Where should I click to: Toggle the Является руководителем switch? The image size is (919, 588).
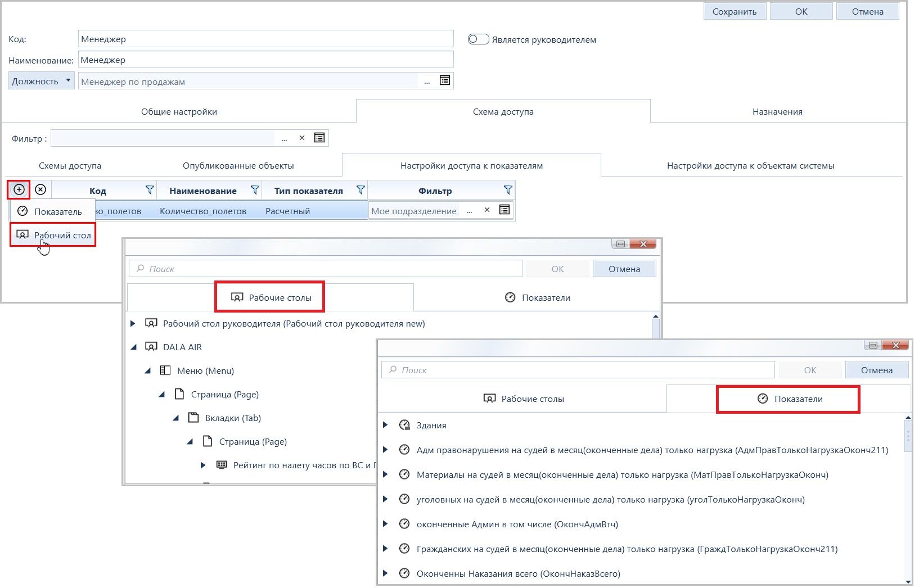pyautogui.click(x=478, y=39)
